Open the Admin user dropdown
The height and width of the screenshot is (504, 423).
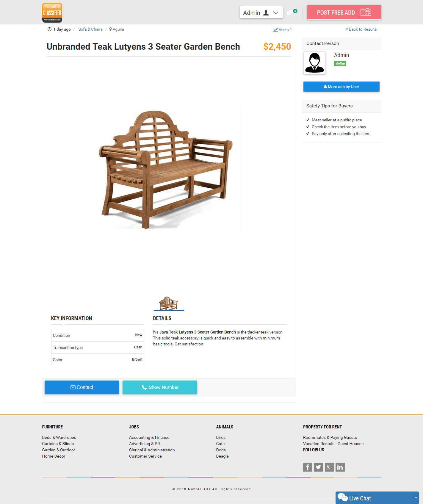pyautogui.click(x=261, y=12)
